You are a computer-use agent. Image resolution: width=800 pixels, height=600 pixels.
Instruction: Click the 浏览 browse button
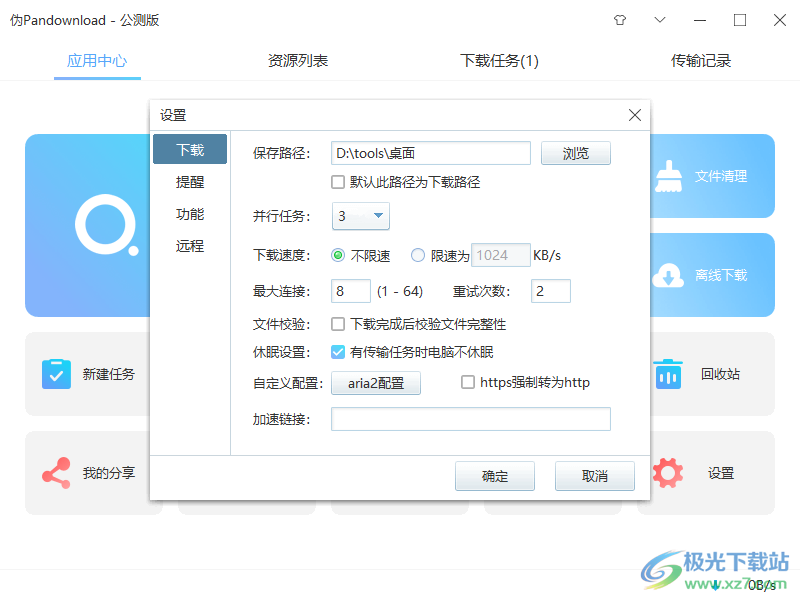pos(576,153)
